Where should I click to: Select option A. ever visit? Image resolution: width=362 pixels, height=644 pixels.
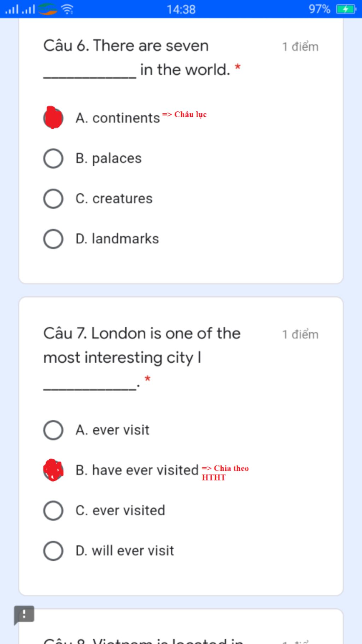tap(53, 430)
